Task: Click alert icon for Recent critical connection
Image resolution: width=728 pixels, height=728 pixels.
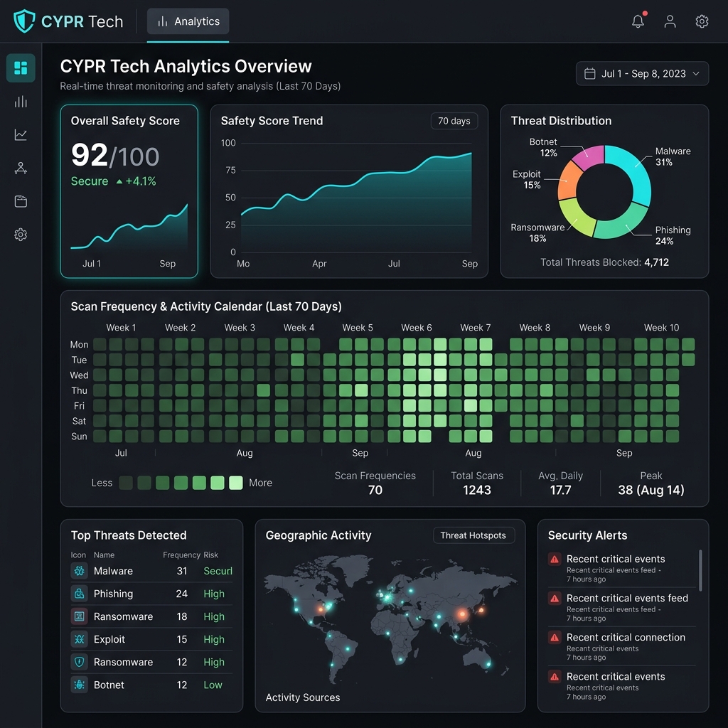Action: [x=555, y=638]
